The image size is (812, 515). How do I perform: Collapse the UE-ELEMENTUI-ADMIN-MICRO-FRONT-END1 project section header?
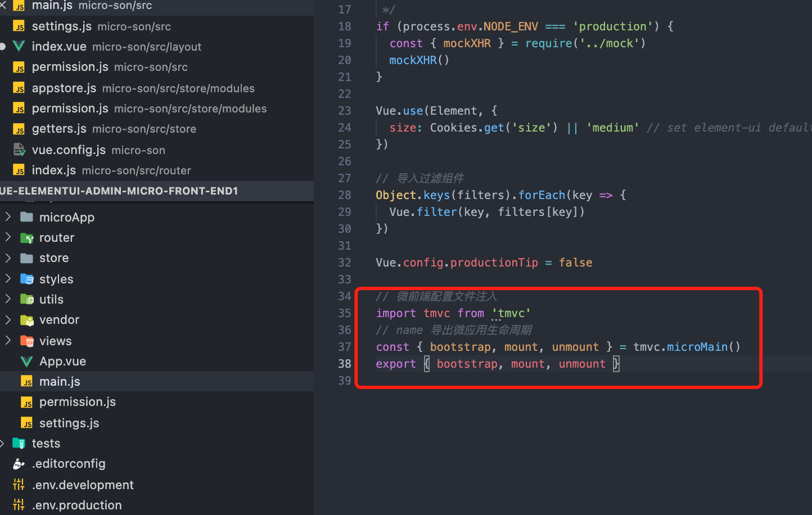pos(157,191)
